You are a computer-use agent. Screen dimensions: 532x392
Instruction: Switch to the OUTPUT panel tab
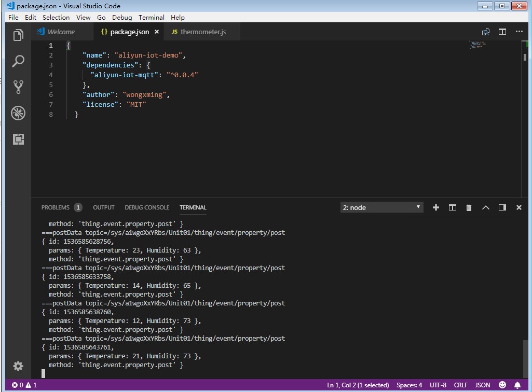pos(103,207)
